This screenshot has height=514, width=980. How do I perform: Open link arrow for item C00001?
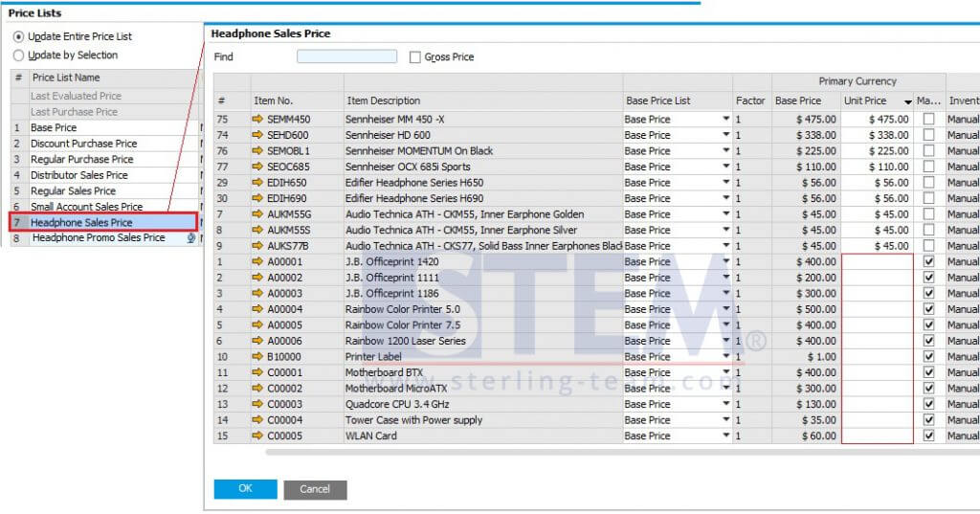[257, 372]
